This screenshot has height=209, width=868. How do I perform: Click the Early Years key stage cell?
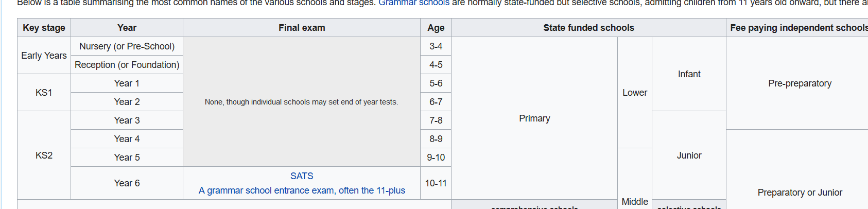pyautogui.click(x=44, y=56)
